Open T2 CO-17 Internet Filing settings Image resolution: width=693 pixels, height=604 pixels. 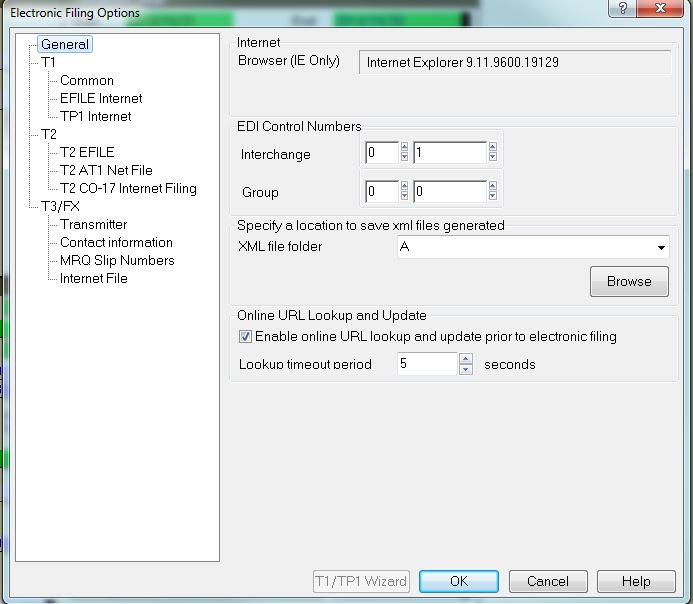[x=128, y=188]
